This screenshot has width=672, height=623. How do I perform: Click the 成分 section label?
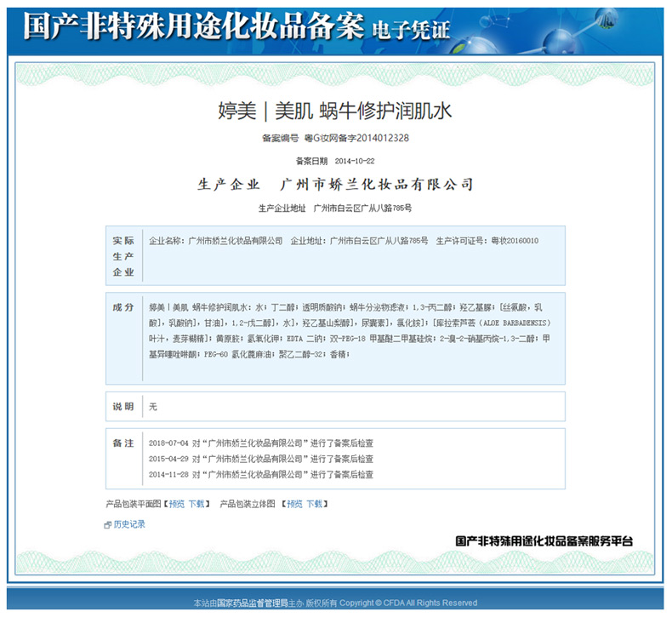[x=123, y=308]
